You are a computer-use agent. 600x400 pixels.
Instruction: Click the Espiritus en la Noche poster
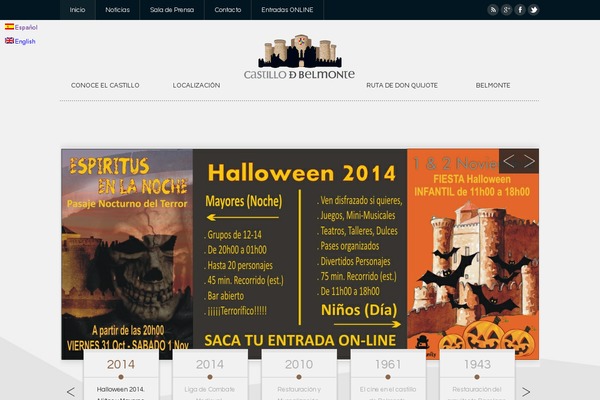click(127, 254)
